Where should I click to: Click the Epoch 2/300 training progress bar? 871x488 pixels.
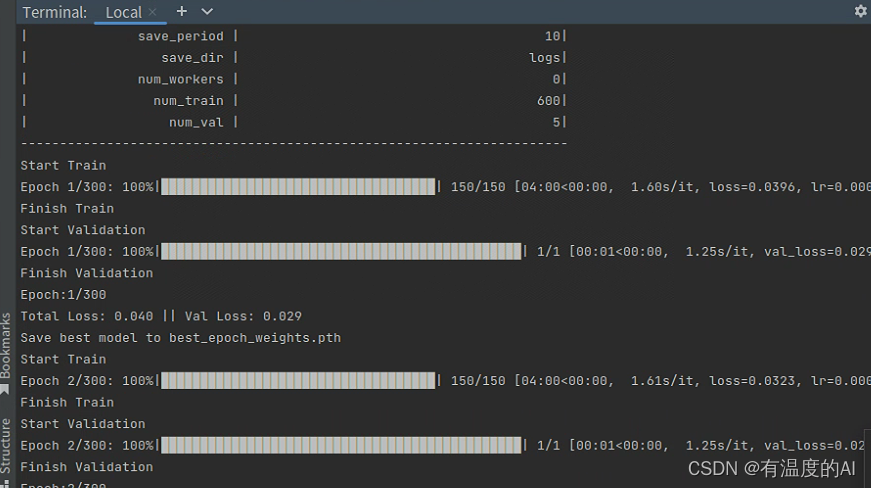[x=298, y=380]
